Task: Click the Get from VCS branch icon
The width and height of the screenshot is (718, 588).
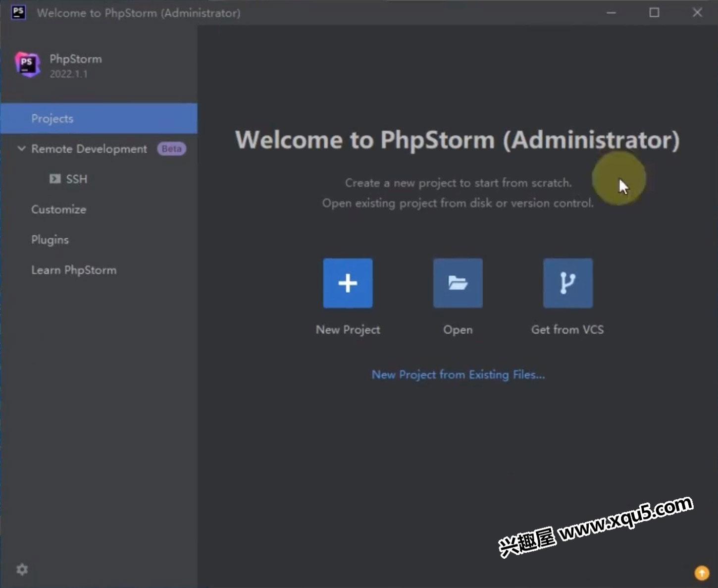Action: click(x=567, y=283)
